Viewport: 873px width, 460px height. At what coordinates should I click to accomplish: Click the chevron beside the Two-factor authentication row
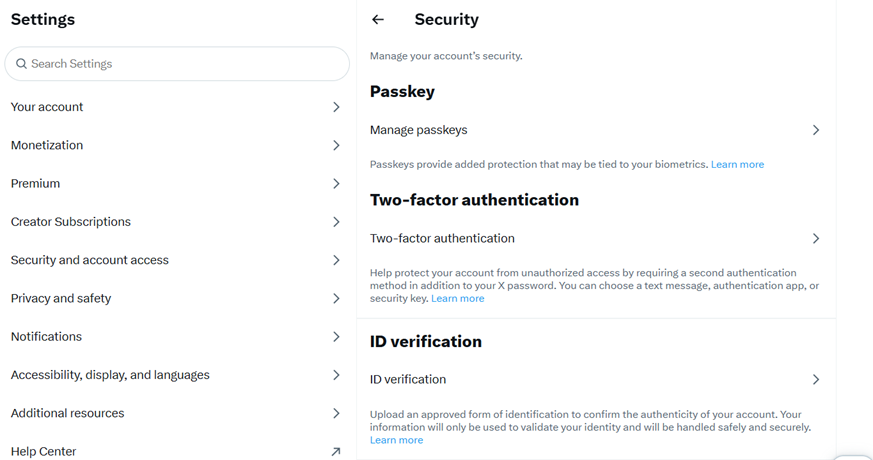[x=816, y=239]
